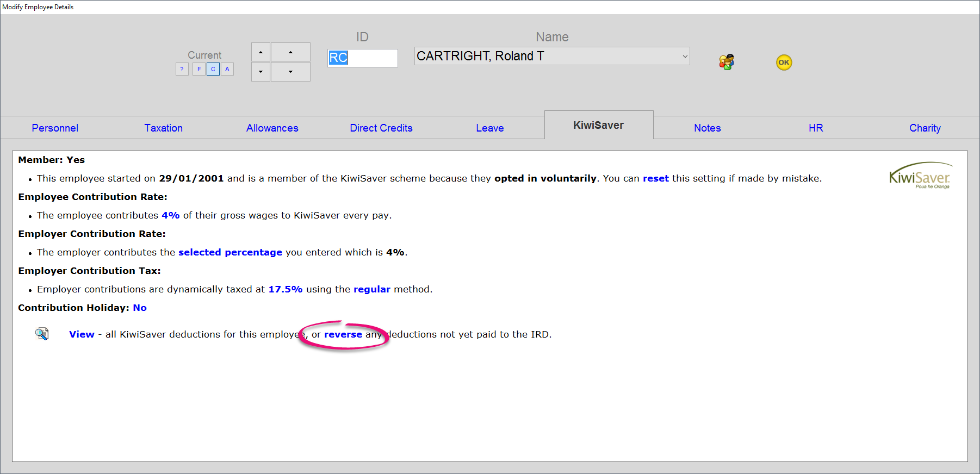Toggle the Contribution Holiday No value
The width and height of the screenshot is (980, 474).
140,308
